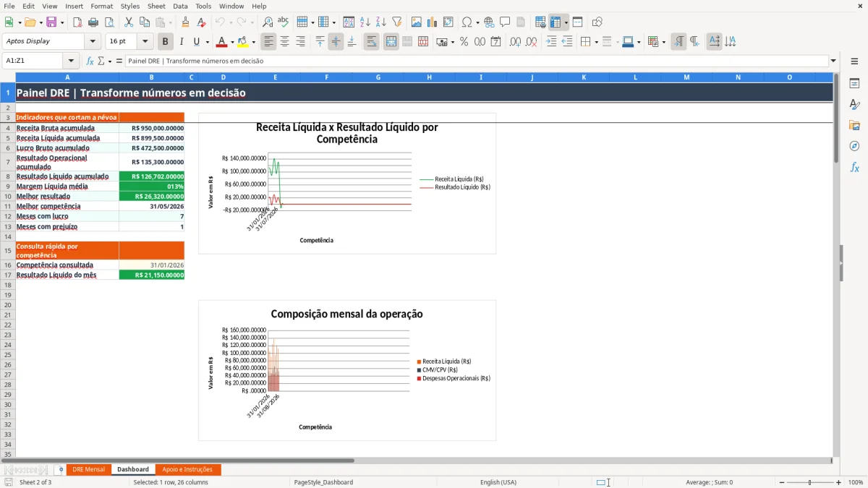Image resolution: width=868 pixels, height=488 pixels.
Task: Click zoom in plus button
Action: coord(839,482)
